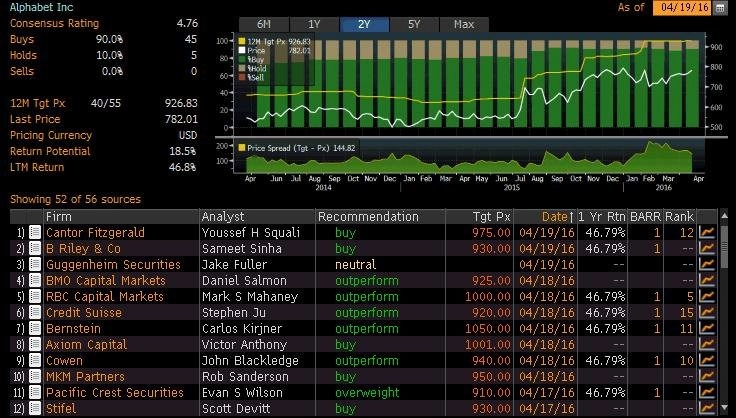Click the tan %Hold legend swatch

[242, 68]
